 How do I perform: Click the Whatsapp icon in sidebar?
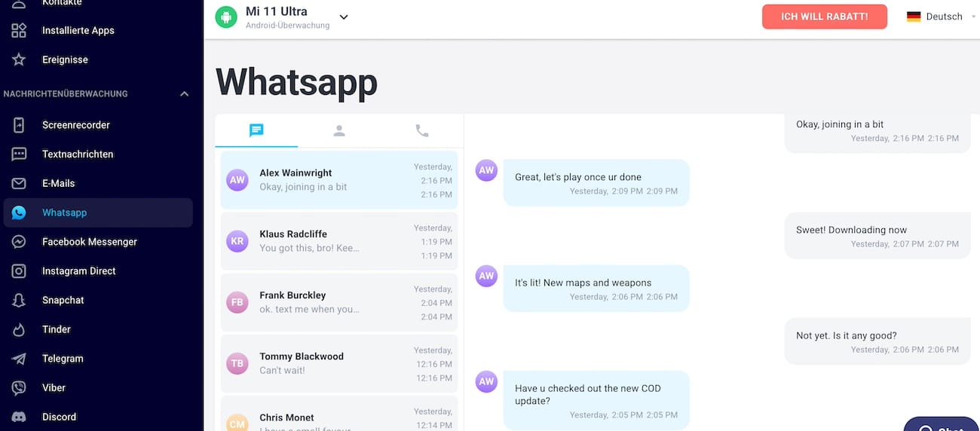pyautogui.click(x=19, y=213)
